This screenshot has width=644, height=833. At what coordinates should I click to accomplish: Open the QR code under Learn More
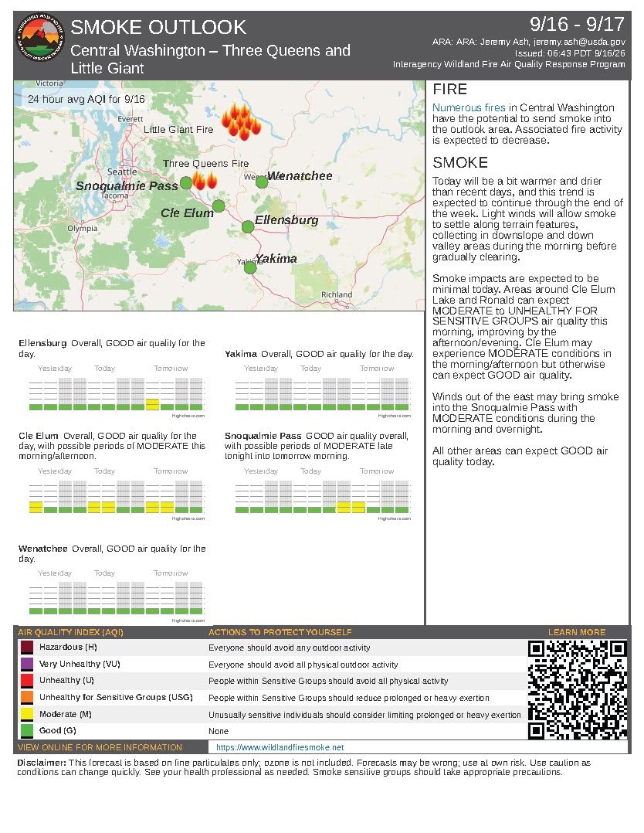click(577, 689)
